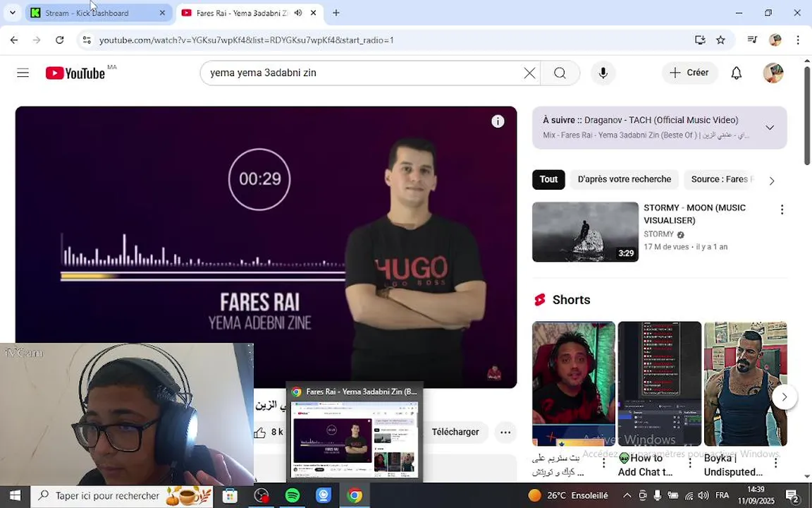Open STORMY - MOON video thumbnail

pyautogui.click(x=585, y=231)
